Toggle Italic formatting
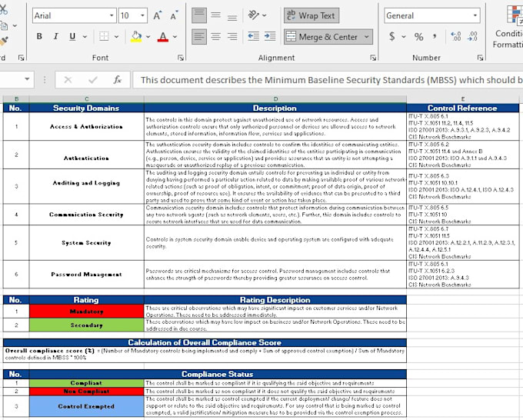Viewport: 523px width, 420px height. coord(56,37)
